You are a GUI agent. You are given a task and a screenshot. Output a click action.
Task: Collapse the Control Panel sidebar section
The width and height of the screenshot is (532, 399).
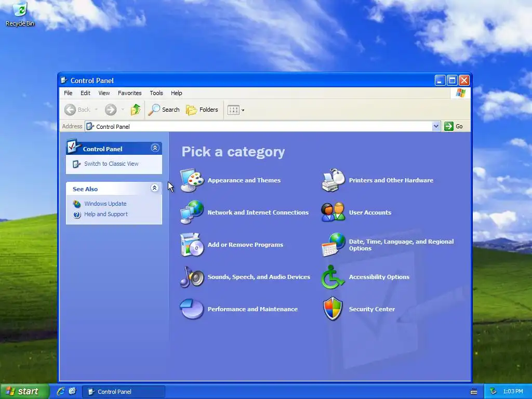click(x=155, y=148)
